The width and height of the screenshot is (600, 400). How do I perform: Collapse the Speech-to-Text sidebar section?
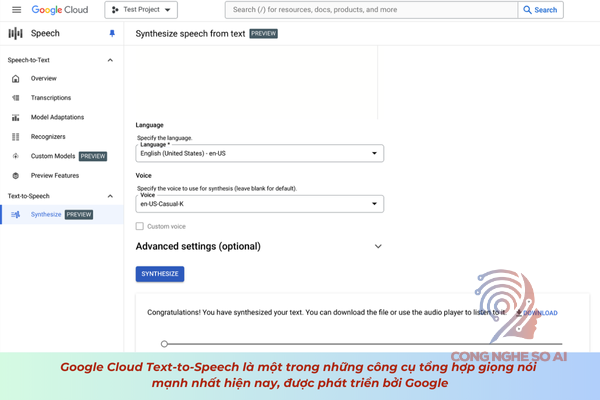110,60
